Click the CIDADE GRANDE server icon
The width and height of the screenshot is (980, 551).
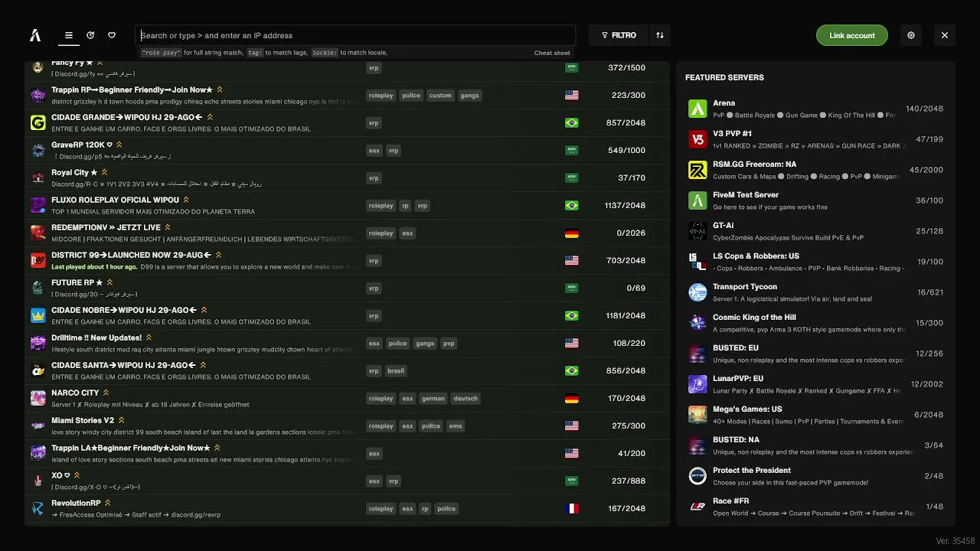(x=38, y=122)
